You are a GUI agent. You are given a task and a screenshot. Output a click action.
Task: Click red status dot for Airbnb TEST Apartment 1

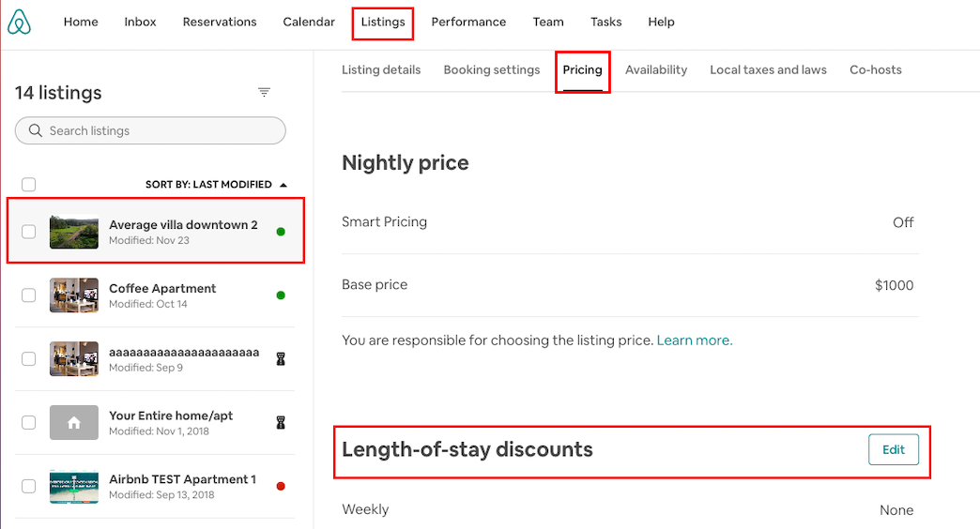coord(281,487)
